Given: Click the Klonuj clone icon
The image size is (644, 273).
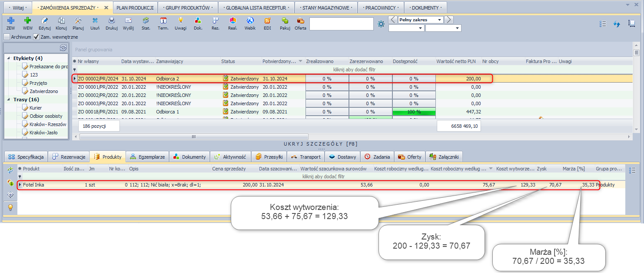Looking at the screenshot, I should pyautogui.click(x=61, y=21).
